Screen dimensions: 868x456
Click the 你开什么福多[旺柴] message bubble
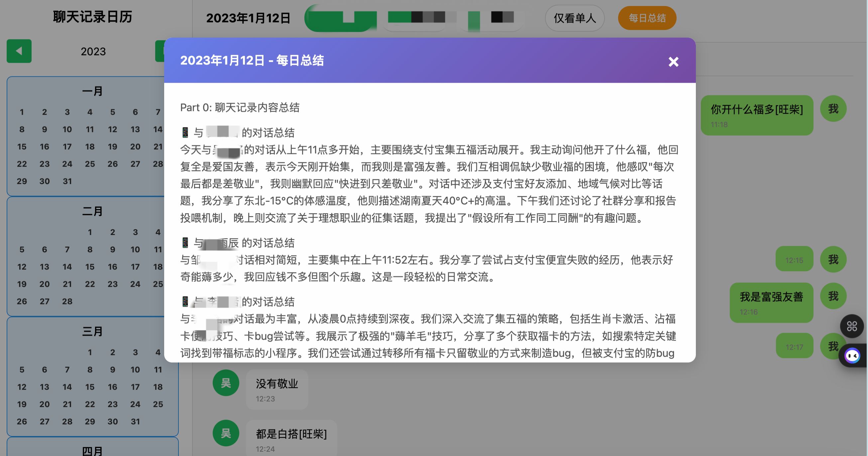(756, 115)
